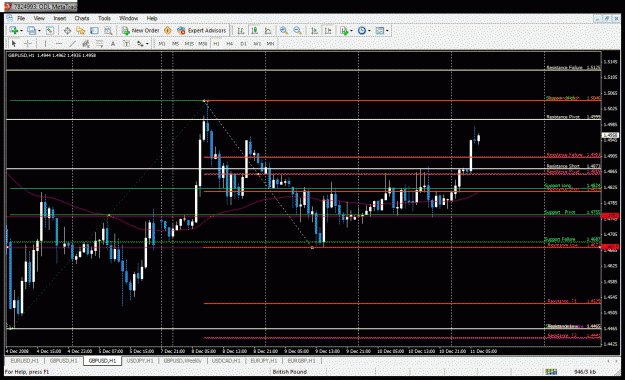Open the Terminal window icon

[94, 31]
